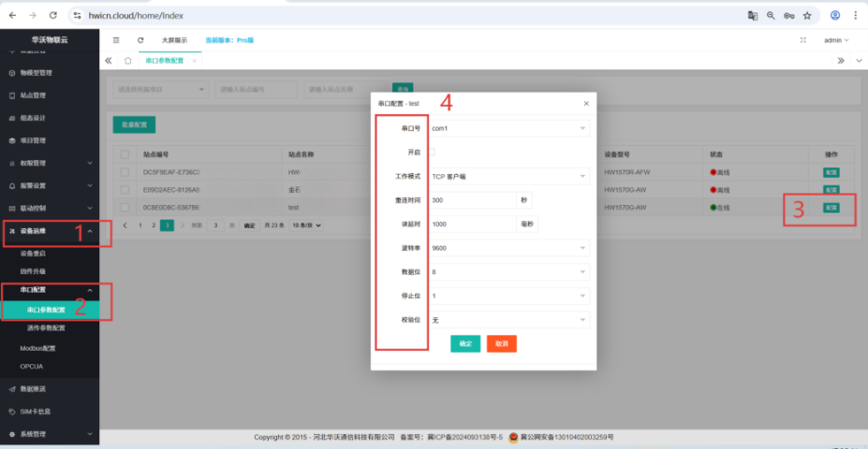Viewport: 868px width, 449px height.
Task: Open the 波特率 9600 dropdown
Action: coord(508,248)
